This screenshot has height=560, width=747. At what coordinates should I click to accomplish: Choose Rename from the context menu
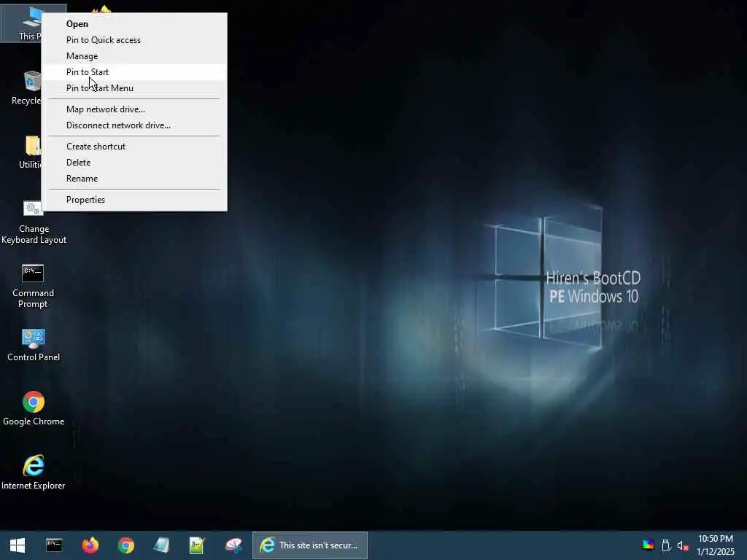point(134,179)
